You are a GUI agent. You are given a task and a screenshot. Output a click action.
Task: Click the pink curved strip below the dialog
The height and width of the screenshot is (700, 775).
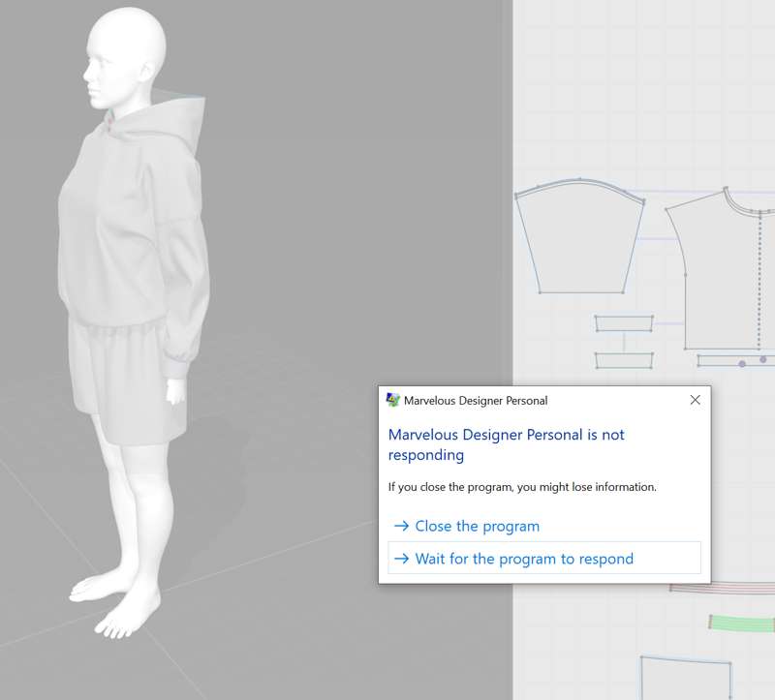723,588
